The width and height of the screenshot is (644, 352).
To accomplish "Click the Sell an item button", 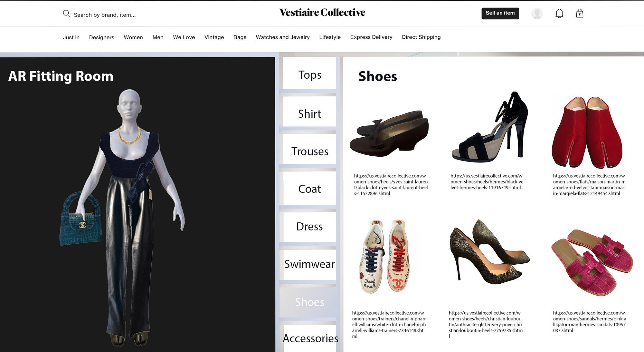I will tap(500, 13).
